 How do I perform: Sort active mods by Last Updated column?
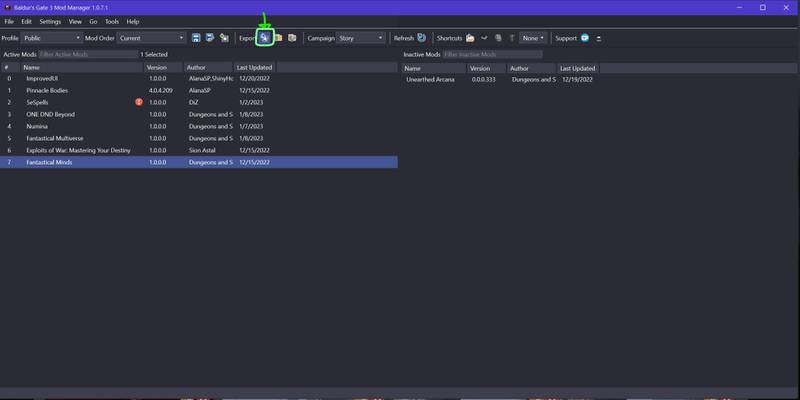[255, 67]
